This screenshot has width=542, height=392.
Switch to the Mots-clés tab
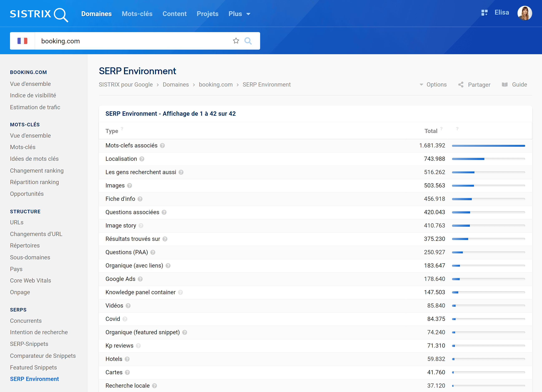tap(137, 14)
